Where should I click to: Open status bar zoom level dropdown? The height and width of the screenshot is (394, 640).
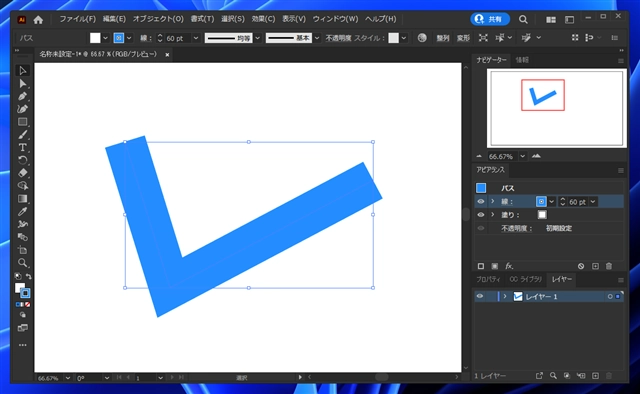[x=68, y=378]
